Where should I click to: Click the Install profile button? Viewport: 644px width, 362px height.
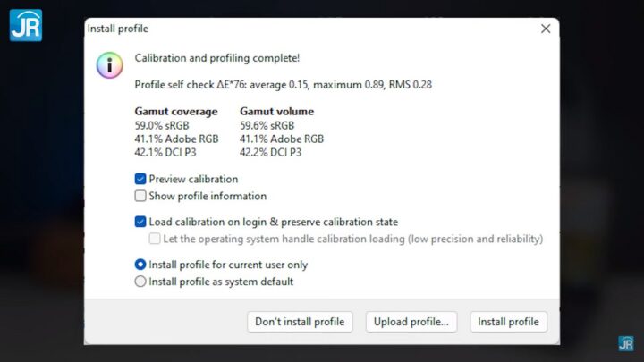508,322
